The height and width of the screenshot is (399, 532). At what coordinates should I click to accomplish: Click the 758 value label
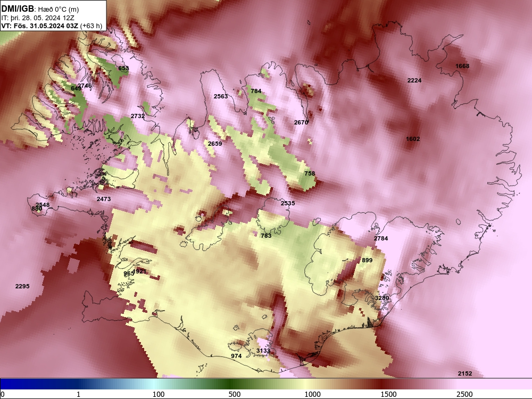pos(310,173)
